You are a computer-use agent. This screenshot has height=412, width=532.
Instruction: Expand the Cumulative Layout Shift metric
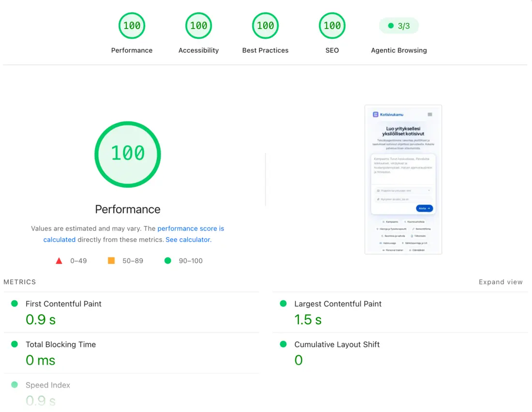pos(400,353)
